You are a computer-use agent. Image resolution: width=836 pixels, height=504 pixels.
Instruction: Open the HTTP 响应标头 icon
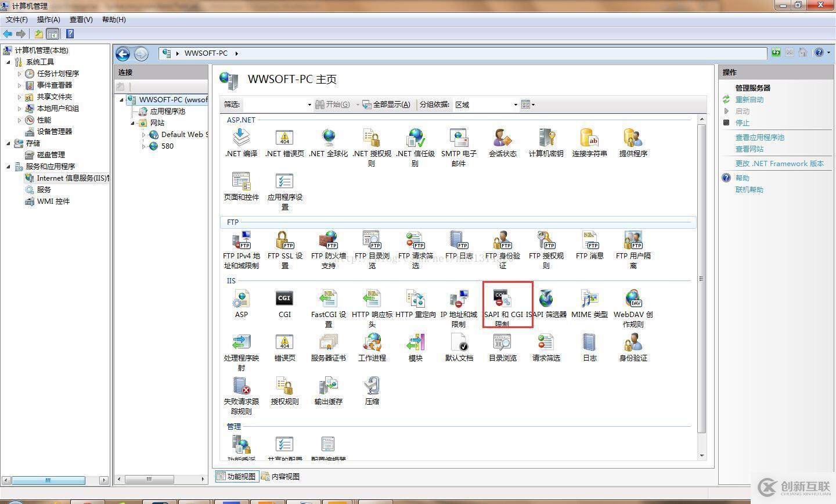tap(372, 308)
